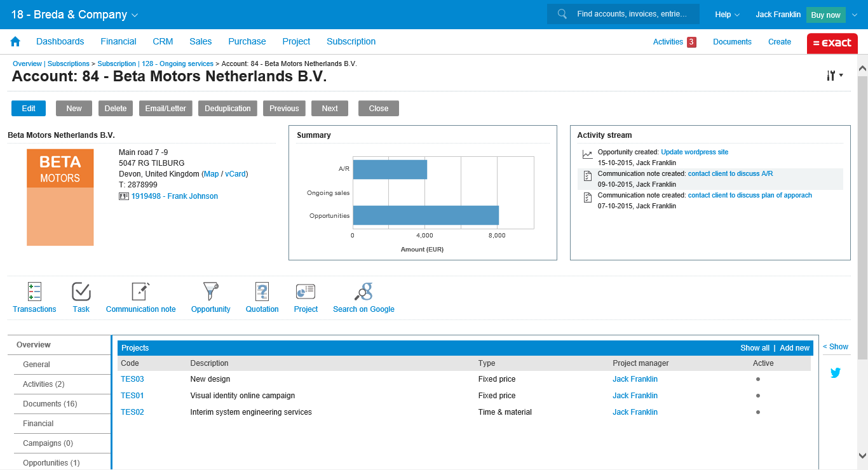Open the Subscription menu
Image resolution: width=868 pixels, height=470 pixels.
pos(351,41)
